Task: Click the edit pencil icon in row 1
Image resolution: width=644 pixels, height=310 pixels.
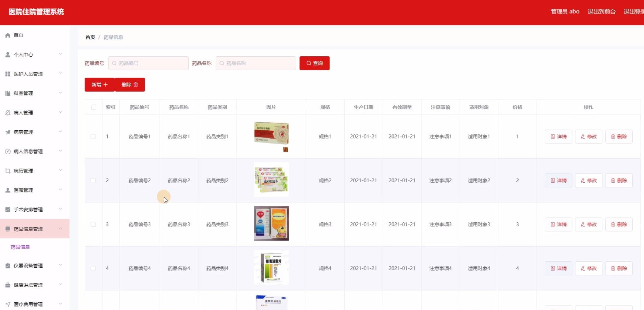Action: click(583, 137)
